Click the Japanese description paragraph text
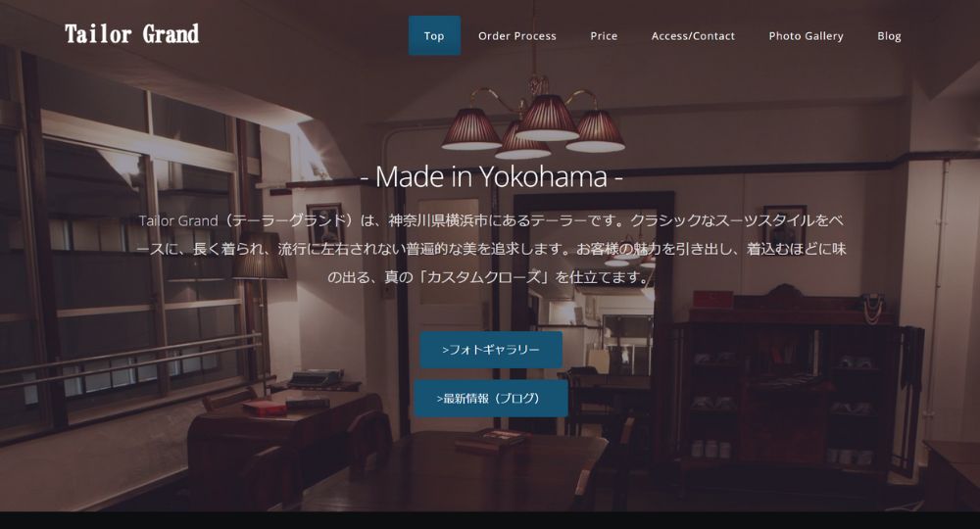Viewport: 980px width, 529px height. (x=491, y=249)
